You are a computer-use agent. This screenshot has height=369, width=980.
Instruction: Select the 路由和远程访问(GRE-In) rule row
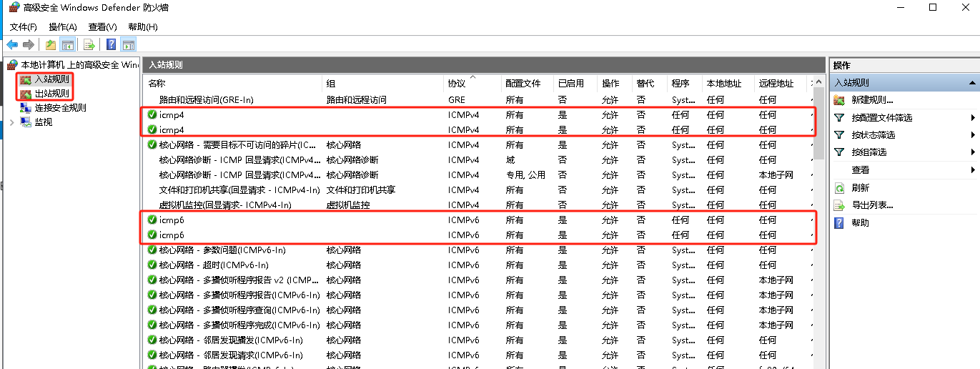tap(477, 100)
